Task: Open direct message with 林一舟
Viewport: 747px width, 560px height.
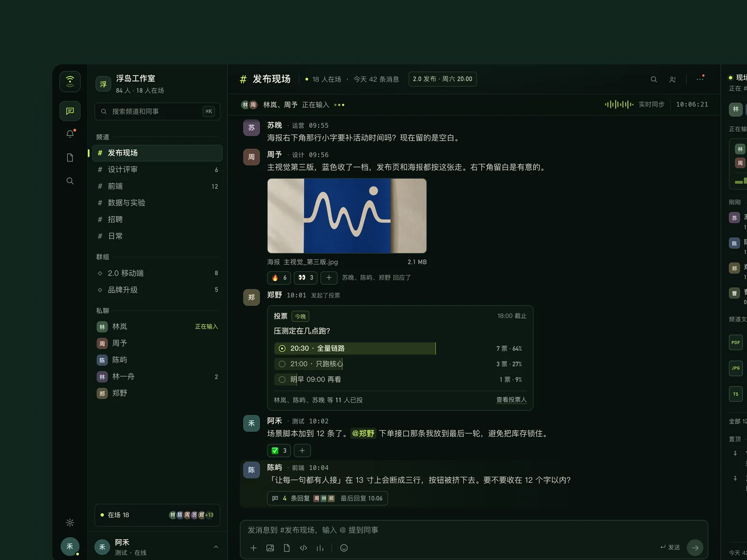Action: [x=157, y=377]
